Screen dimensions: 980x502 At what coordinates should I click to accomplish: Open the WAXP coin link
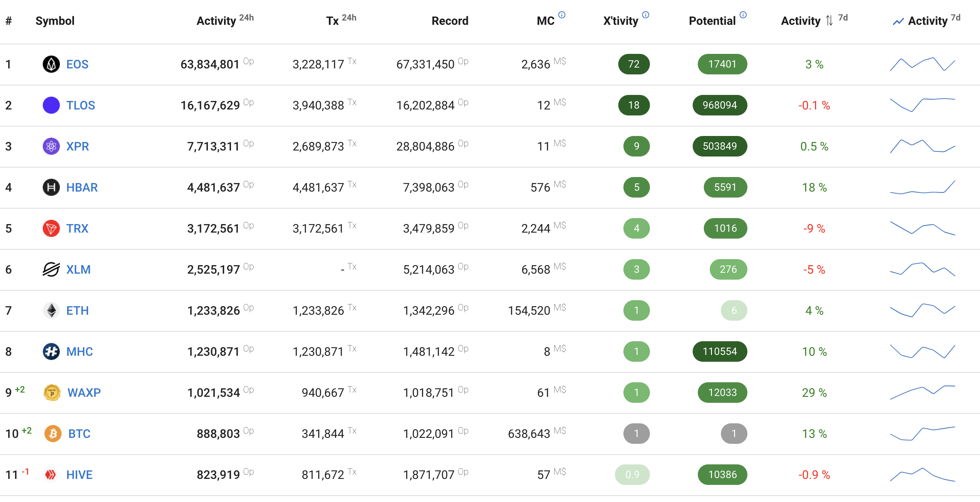(84, 393)
